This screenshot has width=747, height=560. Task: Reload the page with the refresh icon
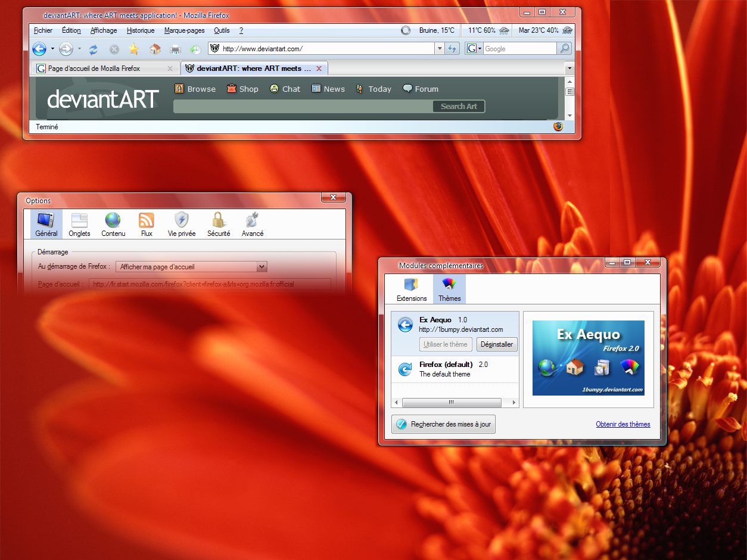tap(94, 49)
